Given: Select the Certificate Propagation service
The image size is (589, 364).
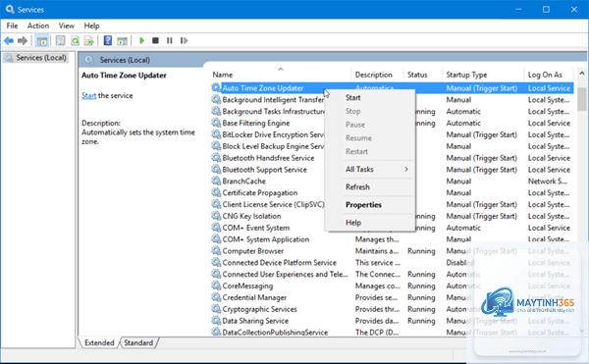Looking at the screenshot, I should tap(259, 193).
